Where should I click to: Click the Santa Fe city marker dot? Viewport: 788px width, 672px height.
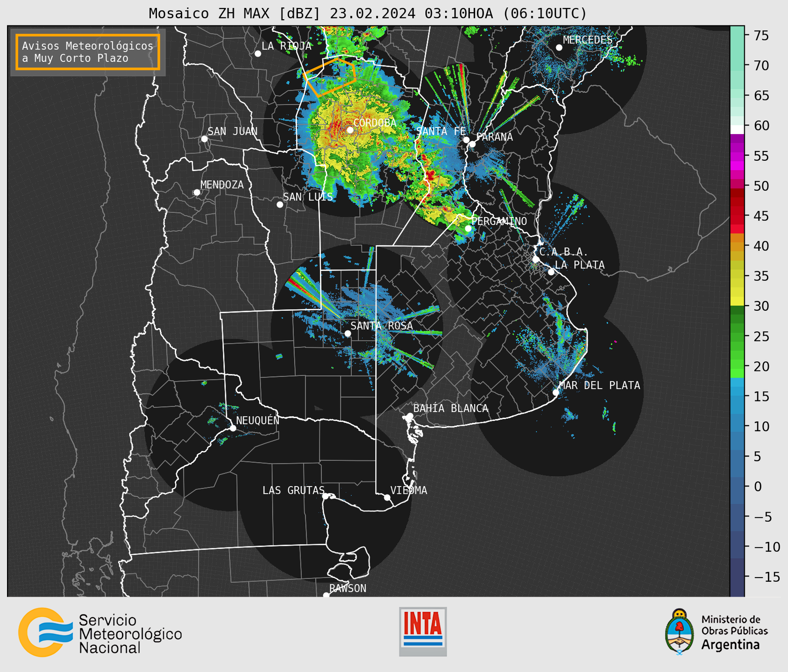[466, 140]
